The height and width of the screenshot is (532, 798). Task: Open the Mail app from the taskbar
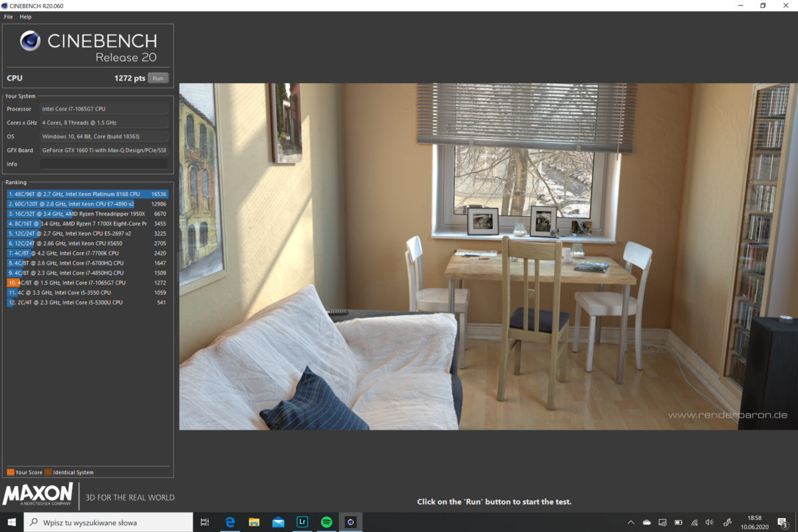[x=278, y=522]
